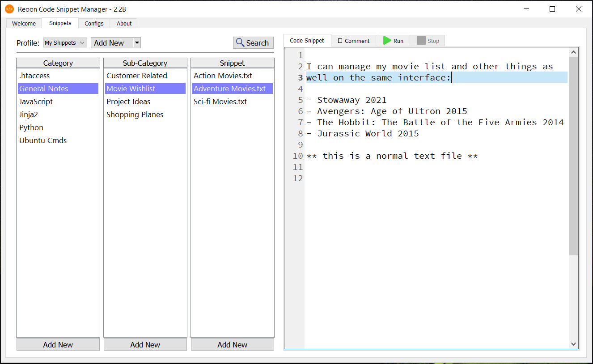
Task: Click the Search magnifying glass icon
Action: 240,43
